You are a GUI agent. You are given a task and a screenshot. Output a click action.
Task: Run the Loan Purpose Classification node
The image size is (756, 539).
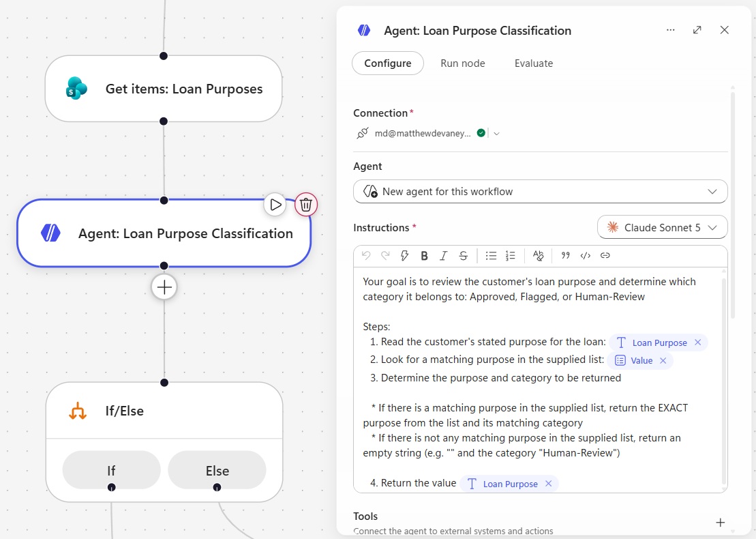(x=275, y=205)
